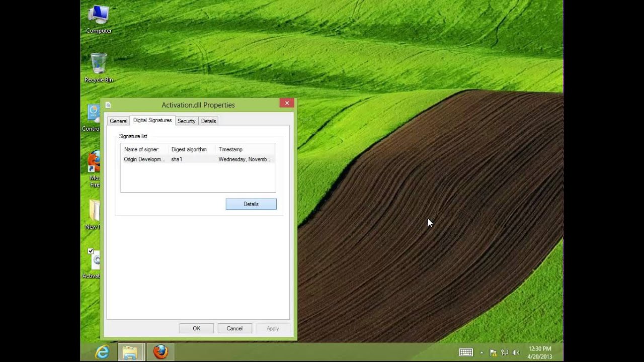Viewport: 644px width, 362px height.
Task: Open the Recycle Bin desktop icon
Action: [x=99, y=68]
